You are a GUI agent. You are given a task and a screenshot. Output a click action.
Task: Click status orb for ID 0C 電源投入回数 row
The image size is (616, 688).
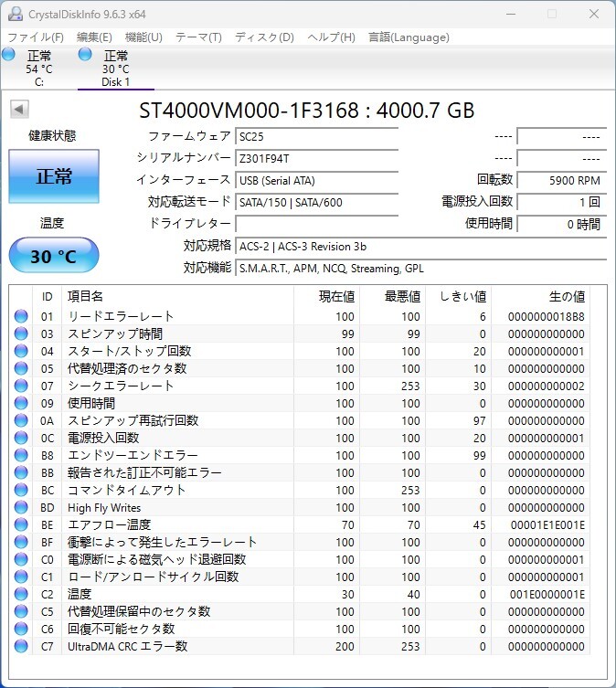(x=21, y=438)
